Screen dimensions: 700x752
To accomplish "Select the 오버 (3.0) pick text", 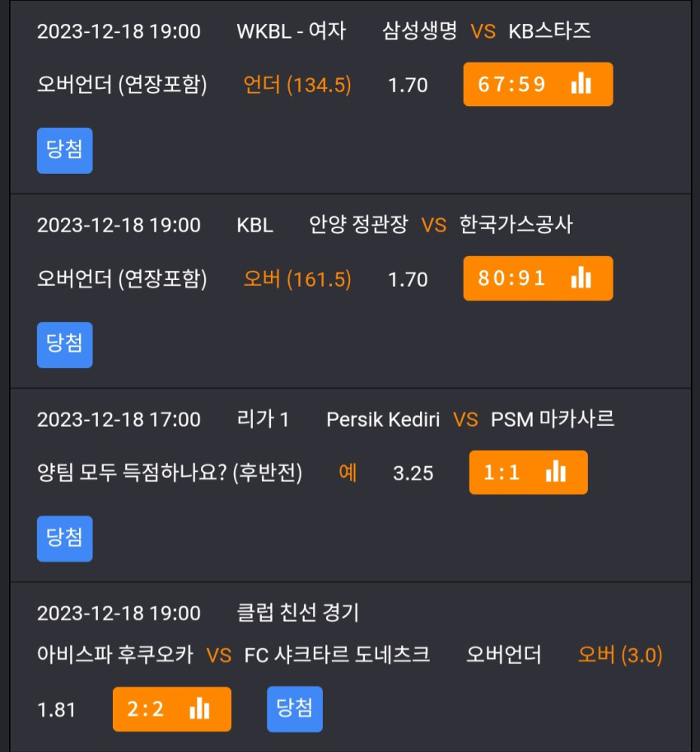I will 620,655.
